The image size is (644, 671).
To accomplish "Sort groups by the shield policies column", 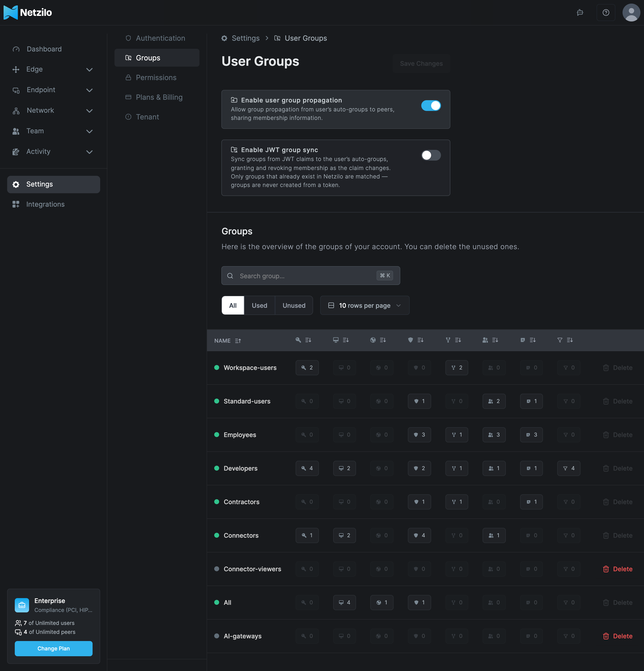I will click(416, 340).
